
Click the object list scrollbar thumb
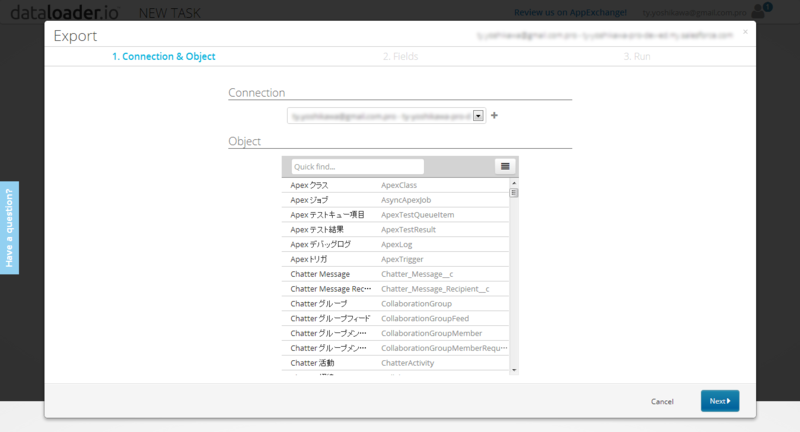pyautogui.click(x=514, y=192)
